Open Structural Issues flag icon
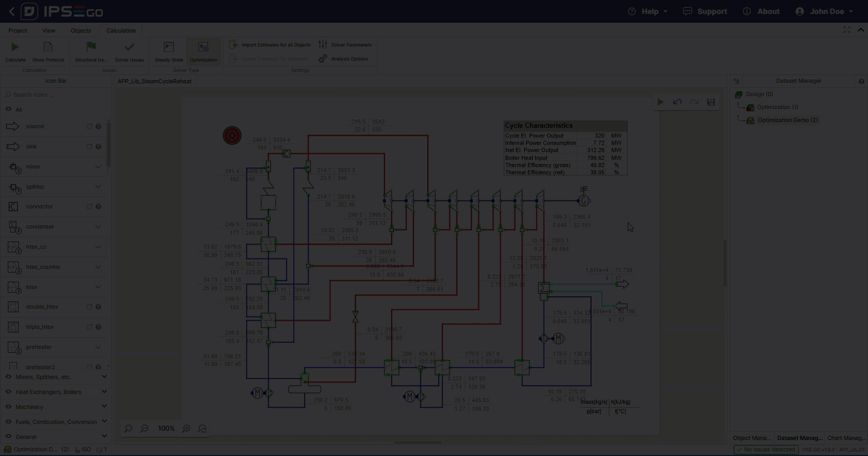This screenshot has width=868, height=456. (91, 48)
